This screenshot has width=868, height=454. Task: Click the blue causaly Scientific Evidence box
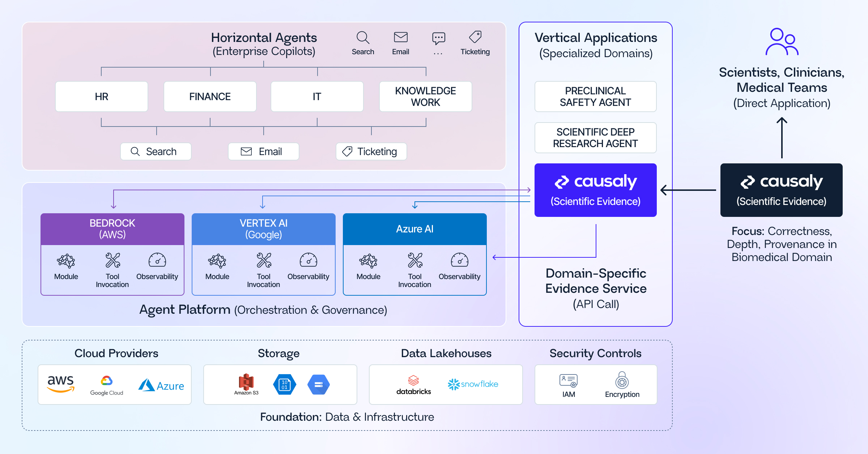click(x=595, y=190)
